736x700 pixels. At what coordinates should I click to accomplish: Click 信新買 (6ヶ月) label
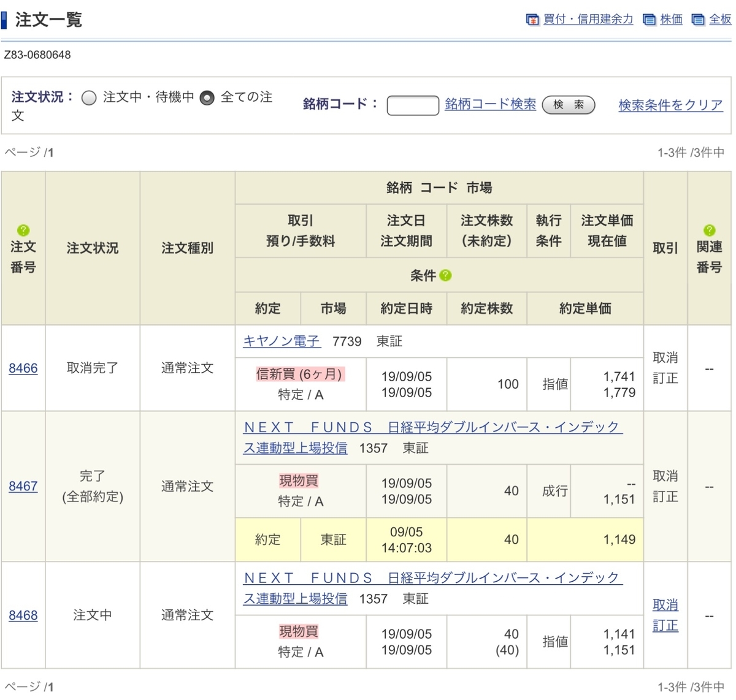point(301,374)
